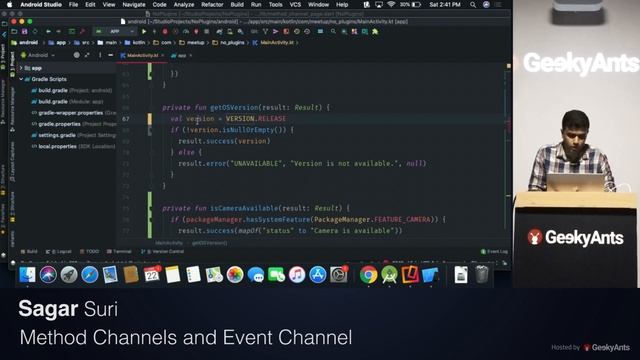Open the Version Control tool window tab

162,251
